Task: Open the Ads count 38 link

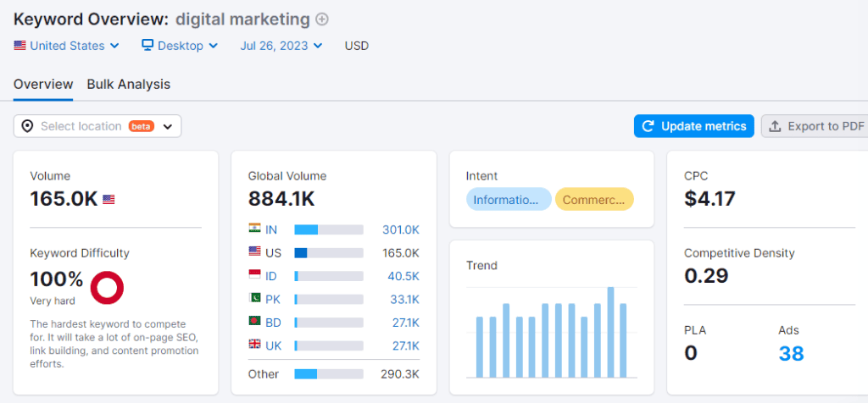Action: click(x=791, y=353)
